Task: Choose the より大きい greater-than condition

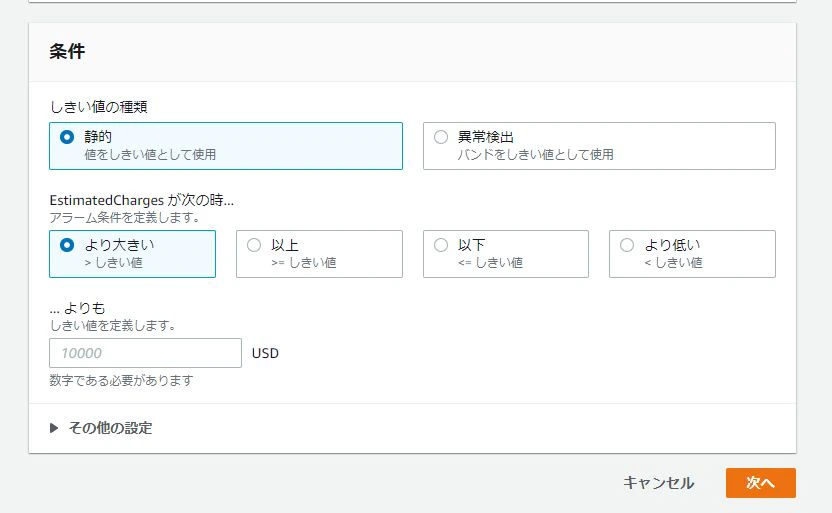Action: point(132,254)
